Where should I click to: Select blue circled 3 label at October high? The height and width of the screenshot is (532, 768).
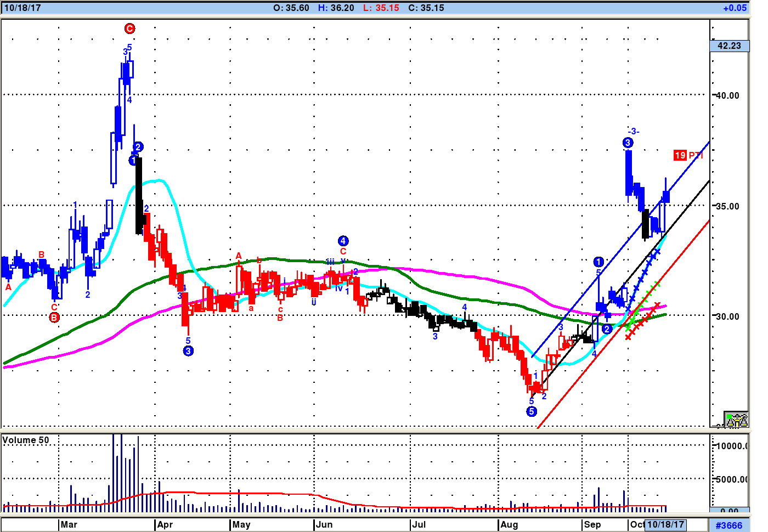coord(628,143)
